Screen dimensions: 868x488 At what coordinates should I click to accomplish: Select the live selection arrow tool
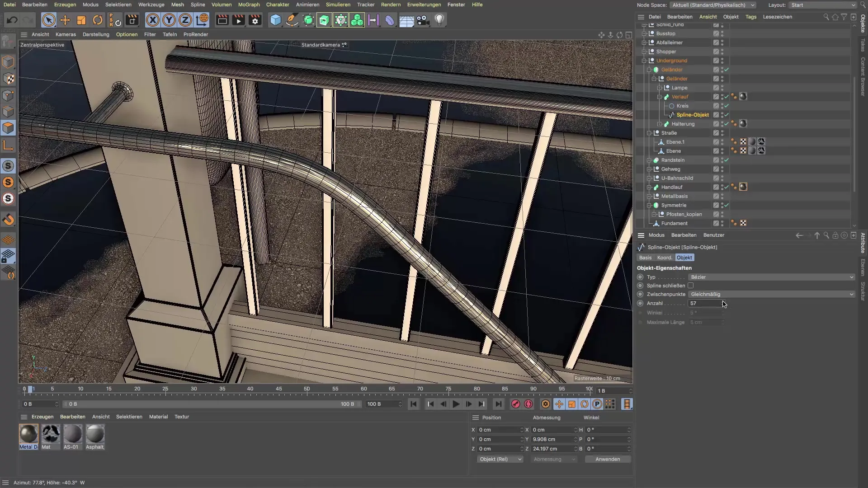click(x=49, y=20)
